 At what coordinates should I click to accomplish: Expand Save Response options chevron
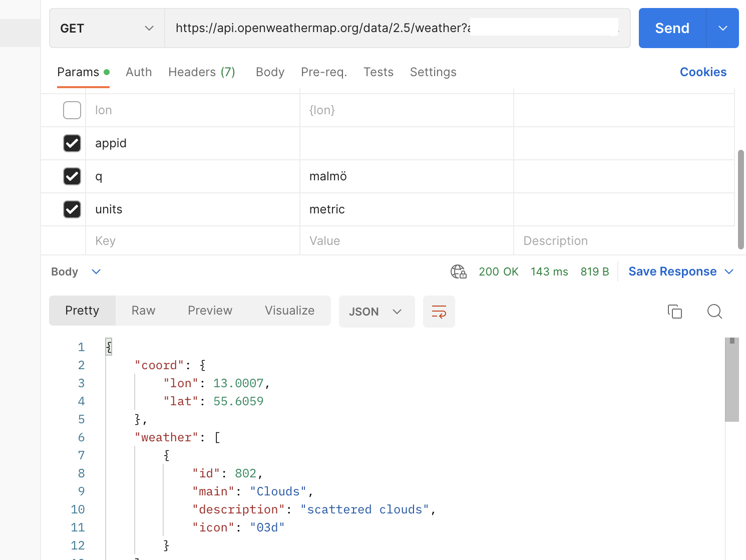click(729, 271)
